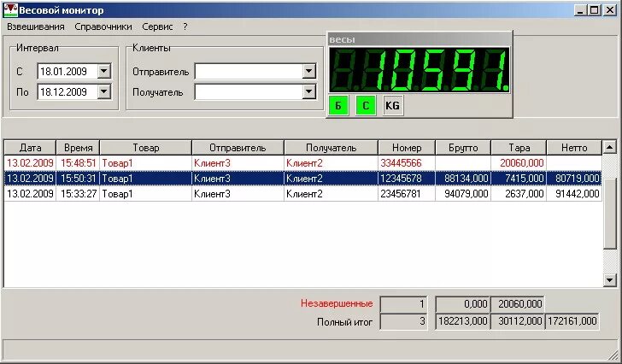Image resolution: width=622 pixels, height=364 pixels.
Task: Open the С start date dropdown arrow
Action: coord(103,72)
